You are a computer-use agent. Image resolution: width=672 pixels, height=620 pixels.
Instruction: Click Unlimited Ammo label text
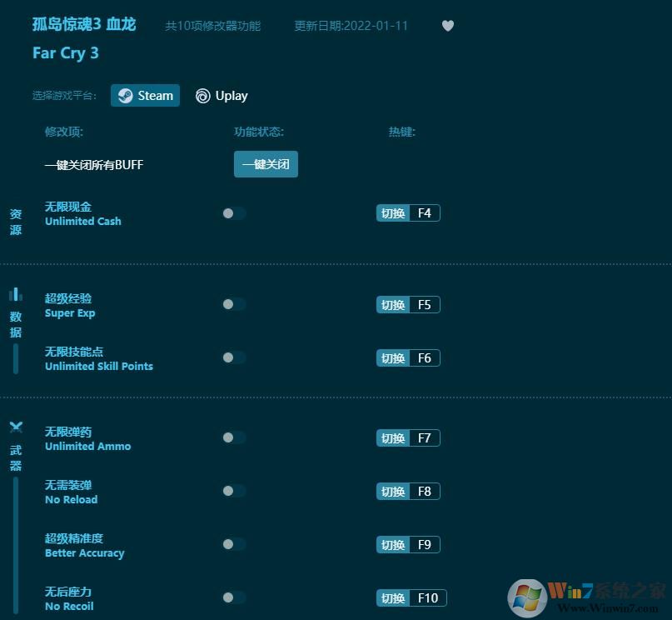[88, 447]
